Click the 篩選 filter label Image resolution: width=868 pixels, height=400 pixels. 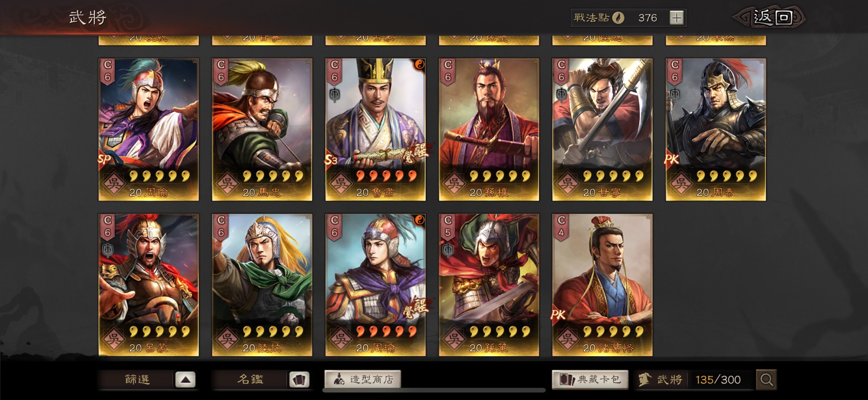point(137,380)
